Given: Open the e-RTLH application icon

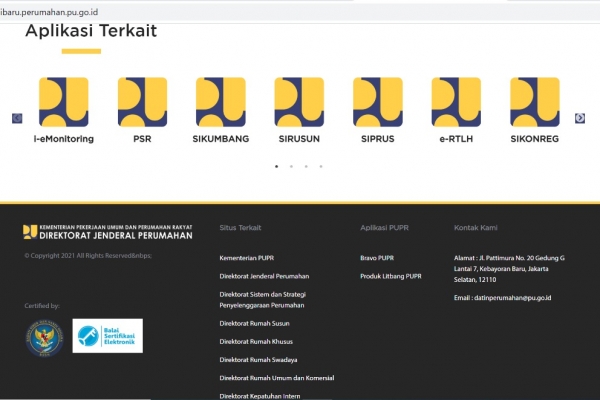Looking at the screenshot, I should click(x=456, y=102).
